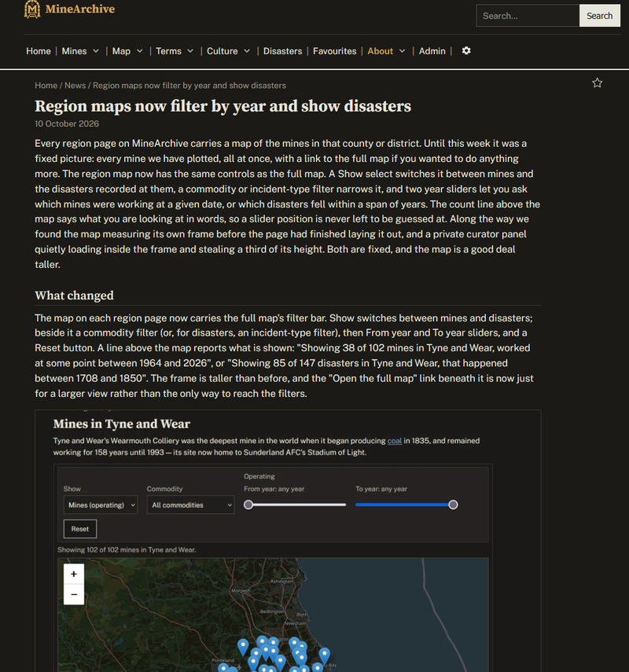Click the From year slider handle
Screen dimensions: 629x672
(x=248, y=505)
